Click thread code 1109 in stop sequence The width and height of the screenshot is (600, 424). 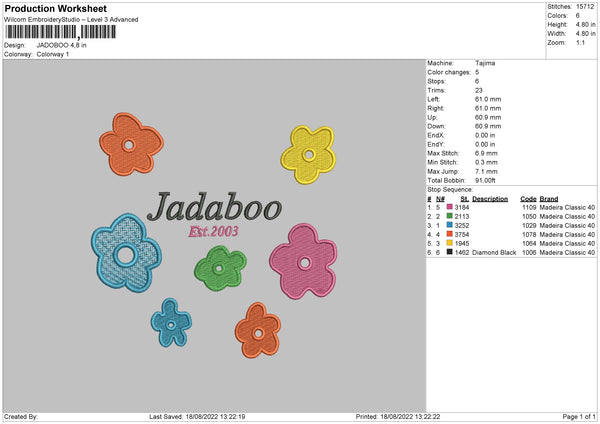click(529, 207)
